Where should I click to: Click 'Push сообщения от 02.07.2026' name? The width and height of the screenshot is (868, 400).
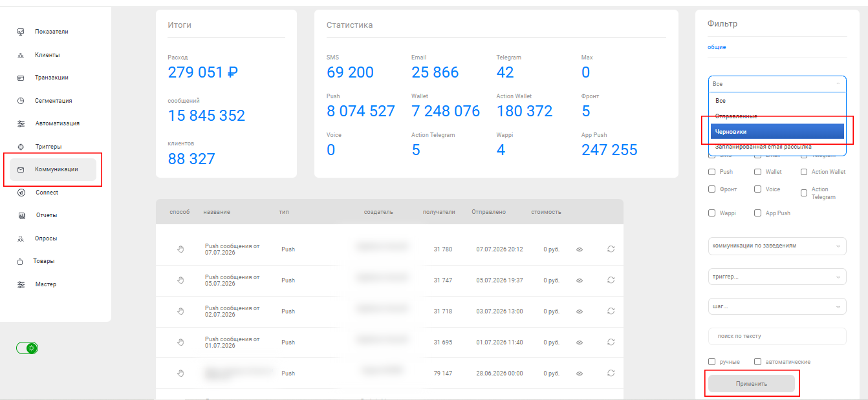pos(232,311)
